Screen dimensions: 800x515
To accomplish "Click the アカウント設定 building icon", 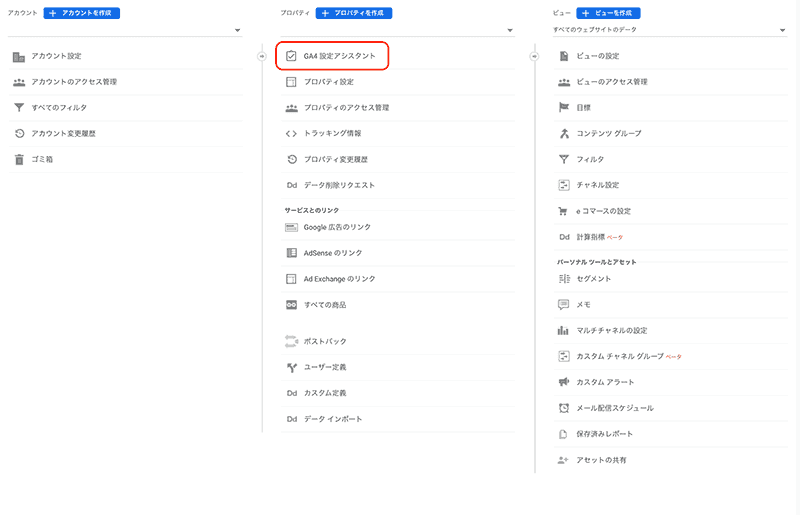I will 19,57.
